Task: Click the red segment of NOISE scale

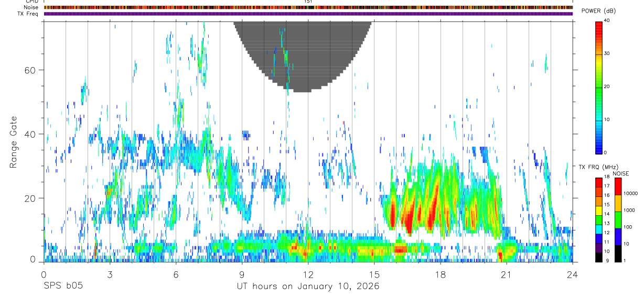Action: (618, 187)
